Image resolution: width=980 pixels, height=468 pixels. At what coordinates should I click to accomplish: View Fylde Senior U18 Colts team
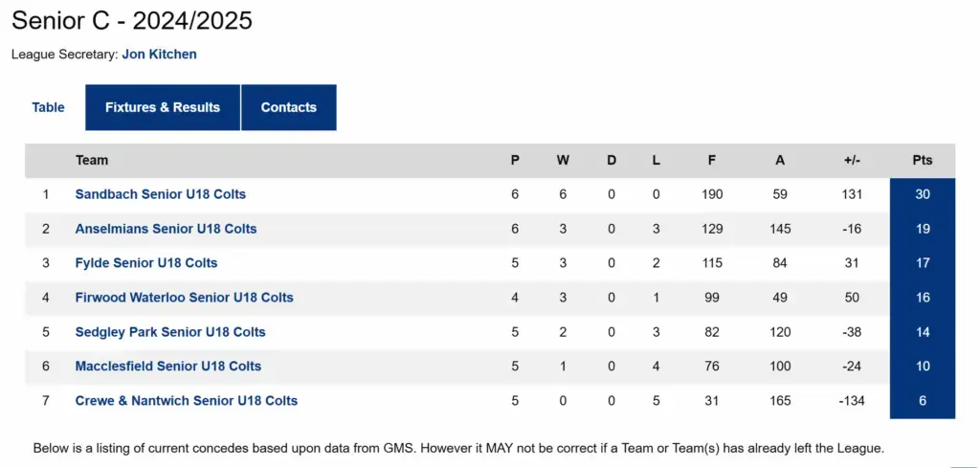click(x=145, y=263)
